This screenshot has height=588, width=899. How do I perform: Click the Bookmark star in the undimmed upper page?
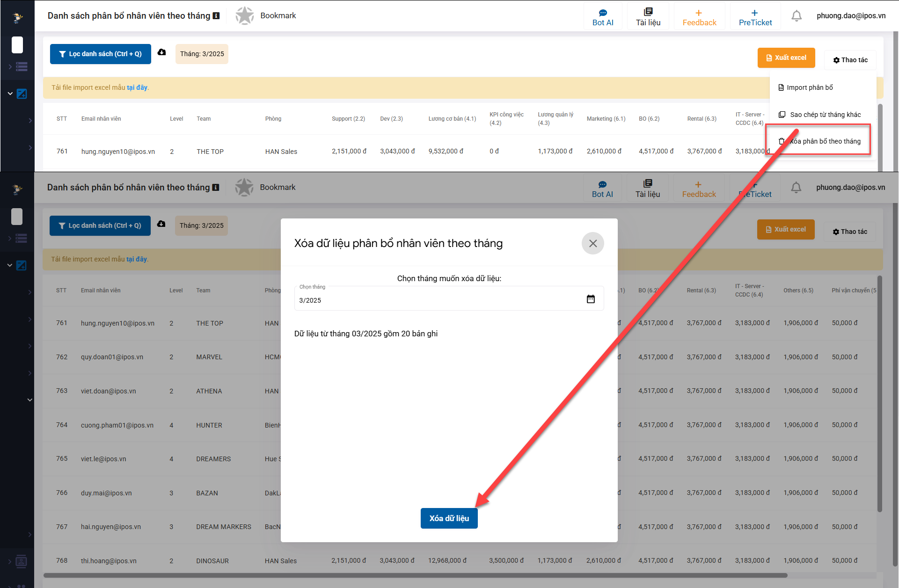[245, 16]
